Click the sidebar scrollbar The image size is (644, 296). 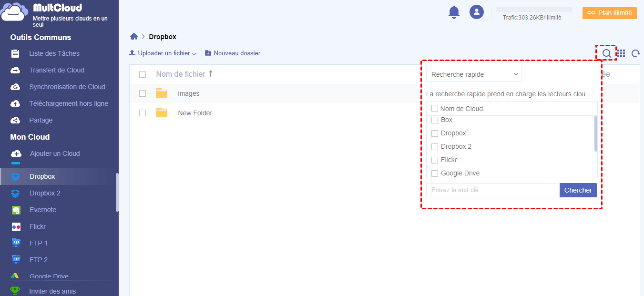click(x=117, y=192)
